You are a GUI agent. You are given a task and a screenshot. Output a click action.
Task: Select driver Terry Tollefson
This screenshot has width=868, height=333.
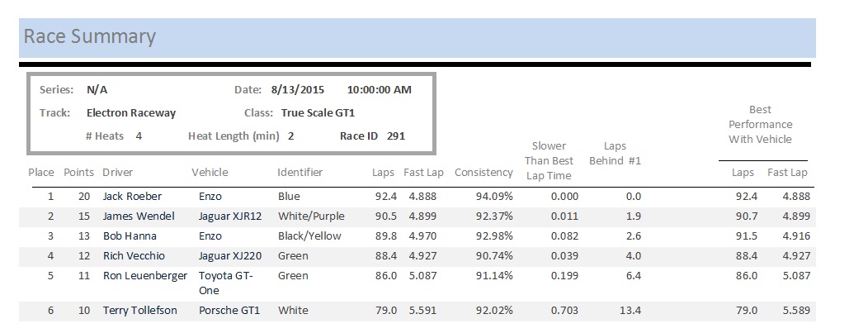pos(140,311)
